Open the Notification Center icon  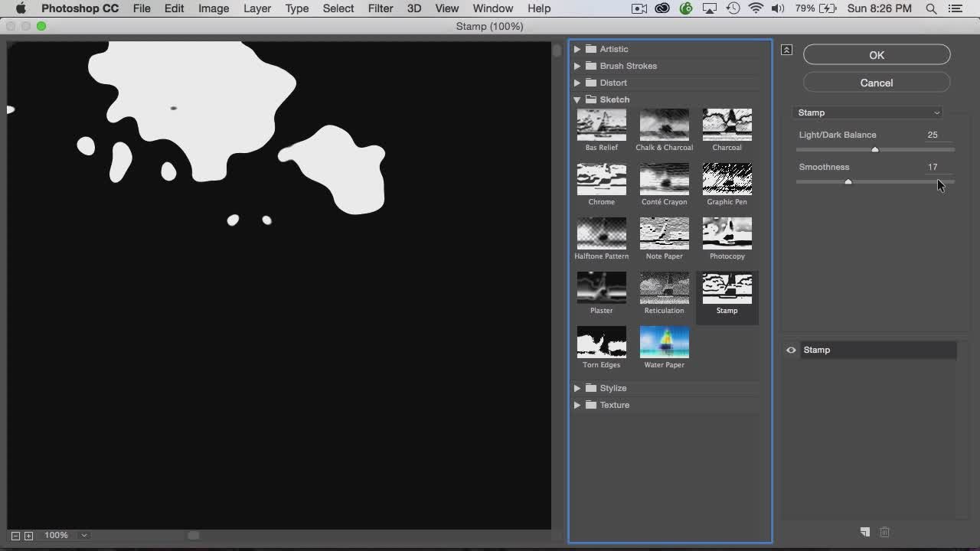coord(955,8)
